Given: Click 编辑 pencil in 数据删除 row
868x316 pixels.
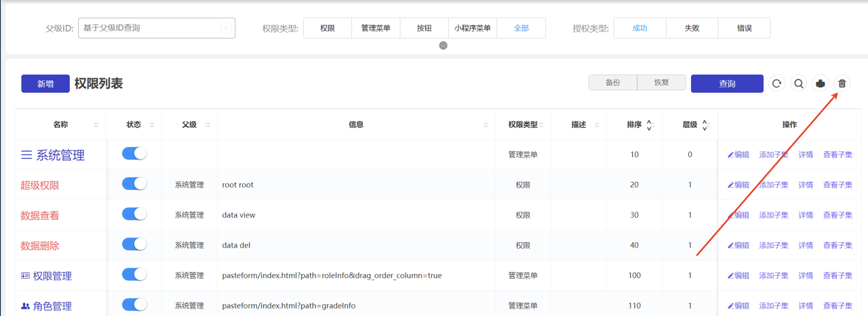Looking at the screenshot, I should [738, 245].
